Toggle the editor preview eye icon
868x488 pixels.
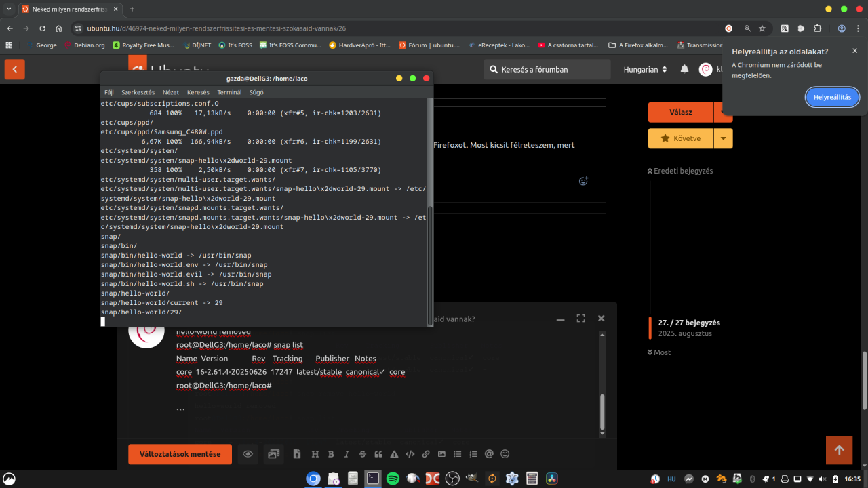tap(248, 454)
